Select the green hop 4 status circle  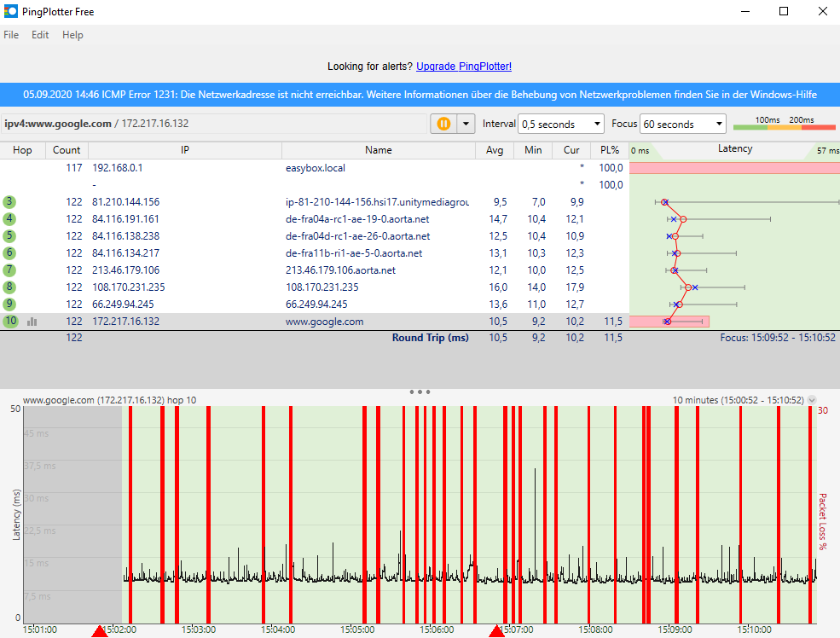[8, 219]
